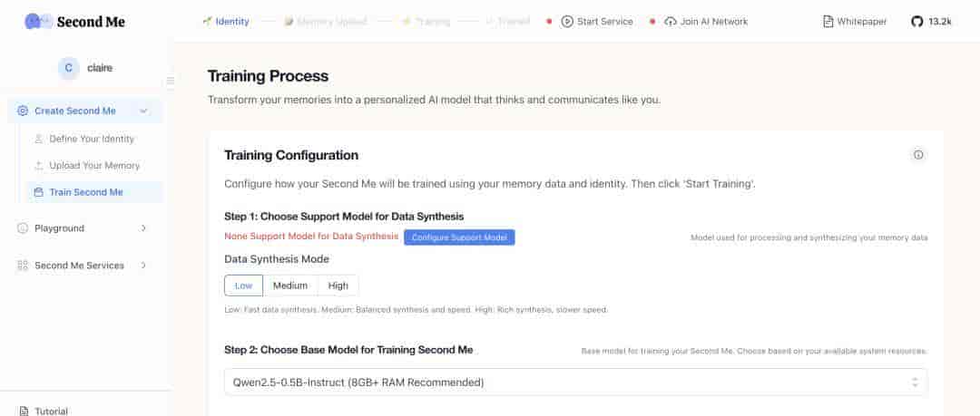The height and width of the screenshot is (416, 980).
Task: Click the Tutorial icon
Action: (24, 411)
